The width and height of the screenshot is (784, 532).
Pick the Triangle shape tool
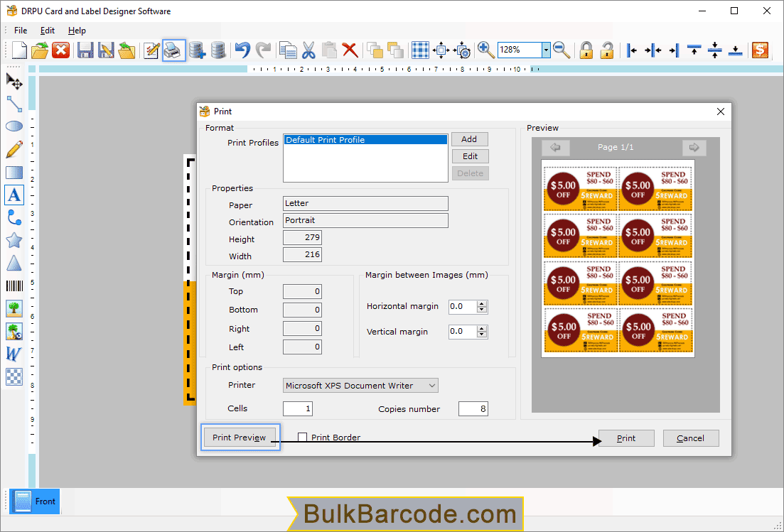point(14,264)
